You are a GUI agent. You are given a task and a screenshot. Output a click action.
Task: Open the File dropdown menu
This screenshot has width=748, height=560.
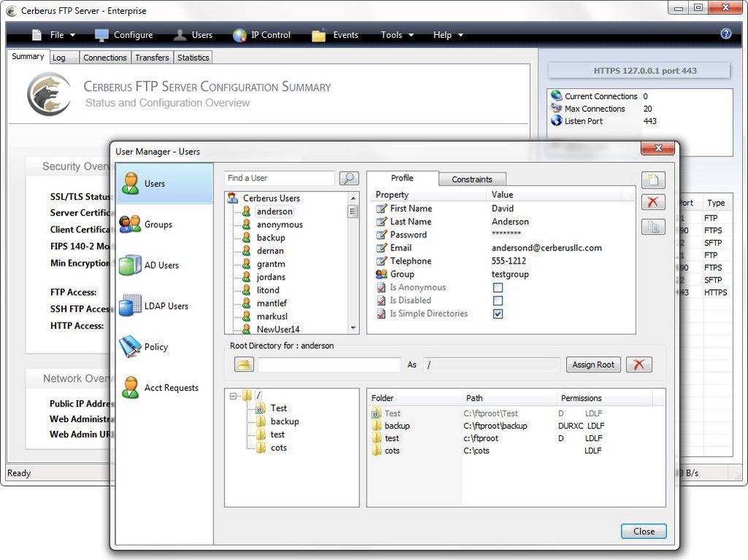pyautogui.click(x=54, y=35)
